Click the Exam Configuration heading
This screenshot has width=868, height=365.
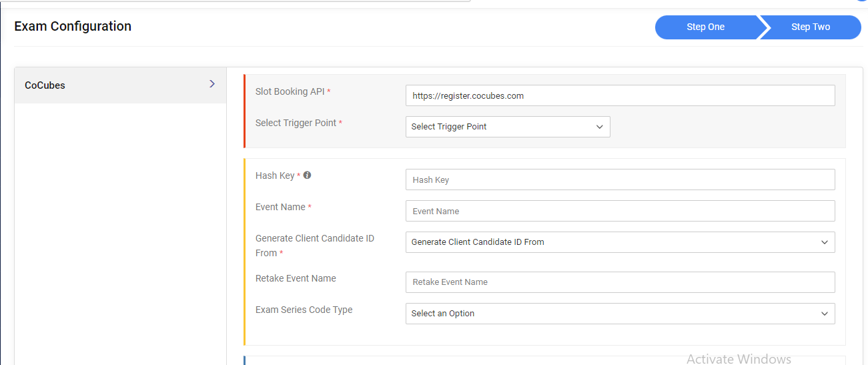pyautogui.click(x=73, y=27)
